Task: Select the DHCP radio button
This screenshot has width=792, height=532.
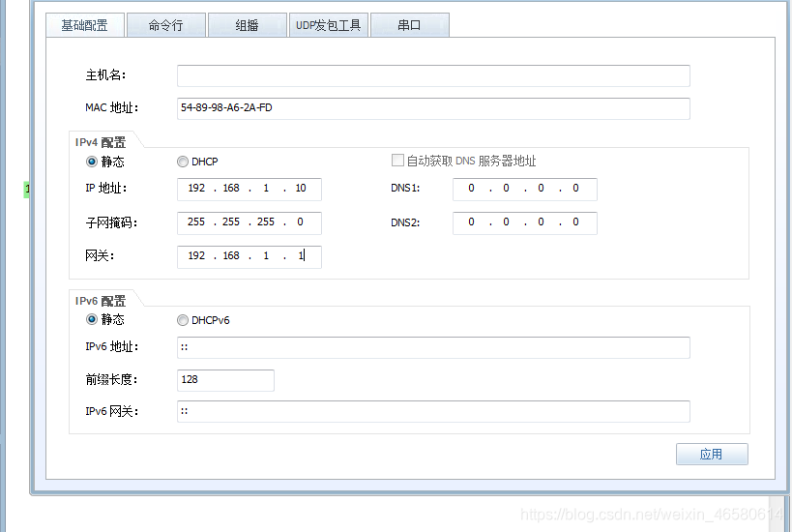Action: click(x=183, y=162)
